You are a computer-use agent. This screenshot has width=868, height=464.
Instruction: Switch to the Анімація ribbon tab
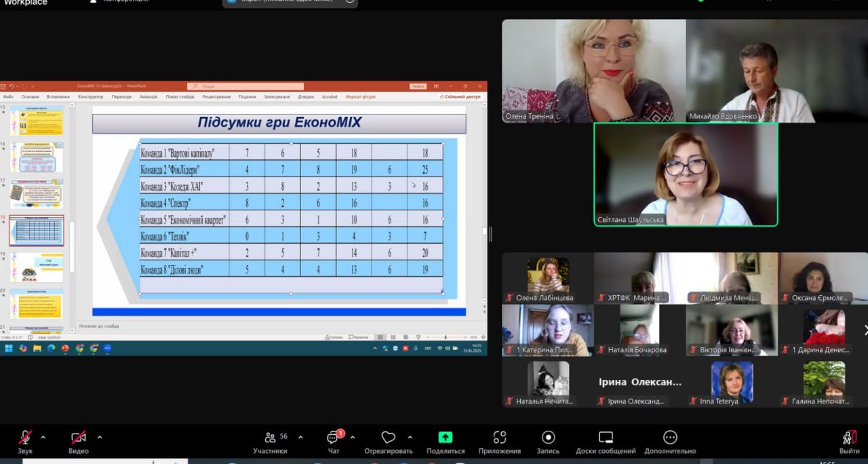(149, 97)
